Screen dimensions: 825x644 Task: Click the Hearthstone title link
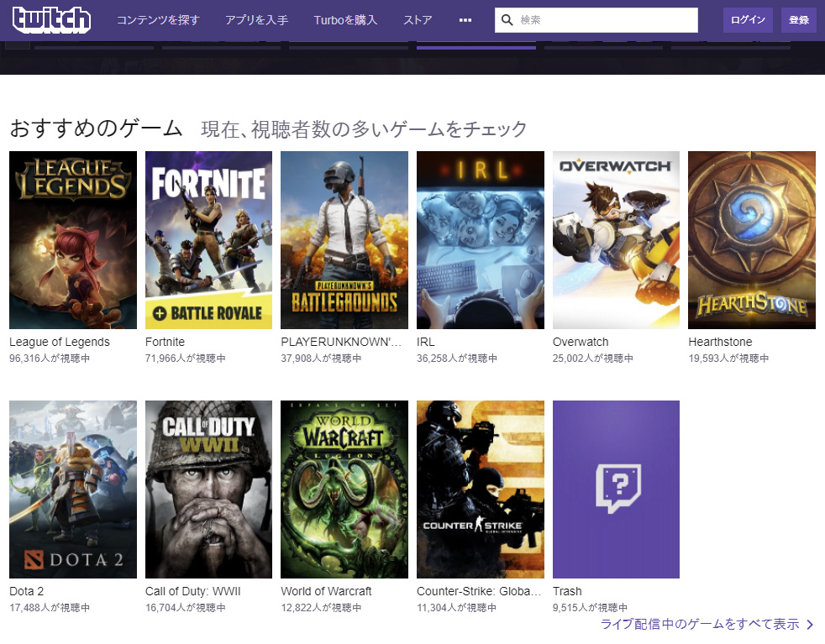(x=720, y=342)
